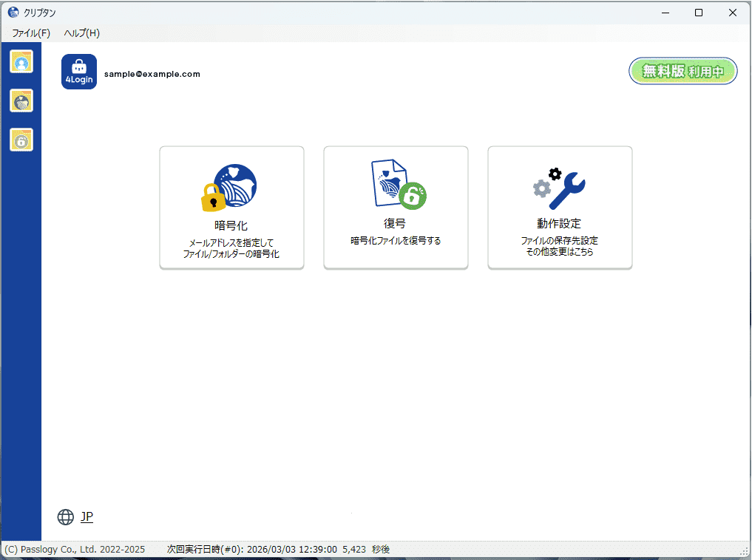Switch language via the JP link

pos(87,517)
